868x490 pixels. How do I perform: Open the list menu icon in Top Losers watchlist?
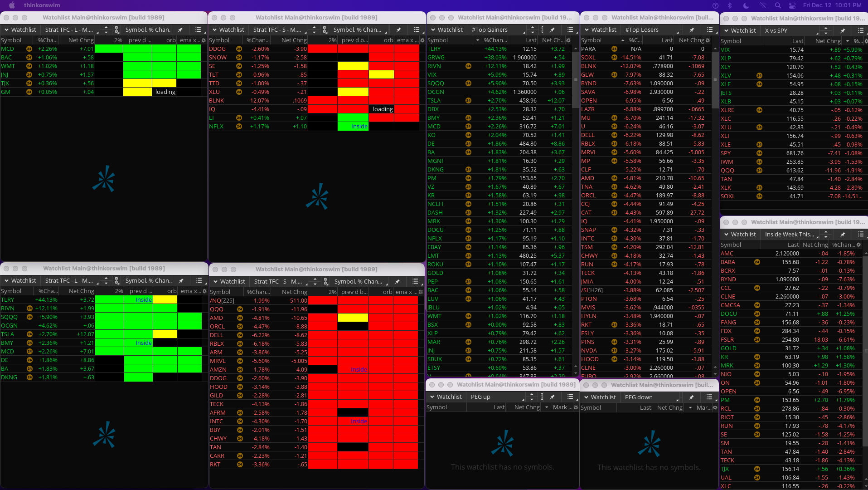pyautogui.click(x=709, y=30)
